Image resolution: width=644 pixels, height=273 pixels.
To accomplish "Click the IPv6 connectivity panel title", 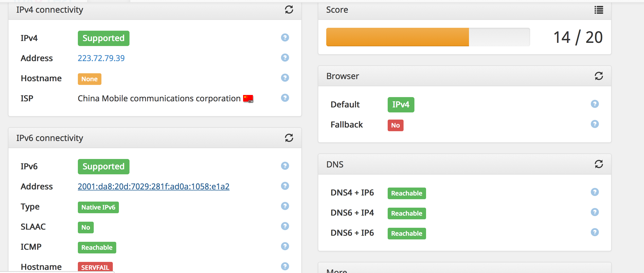I will 50,138.
